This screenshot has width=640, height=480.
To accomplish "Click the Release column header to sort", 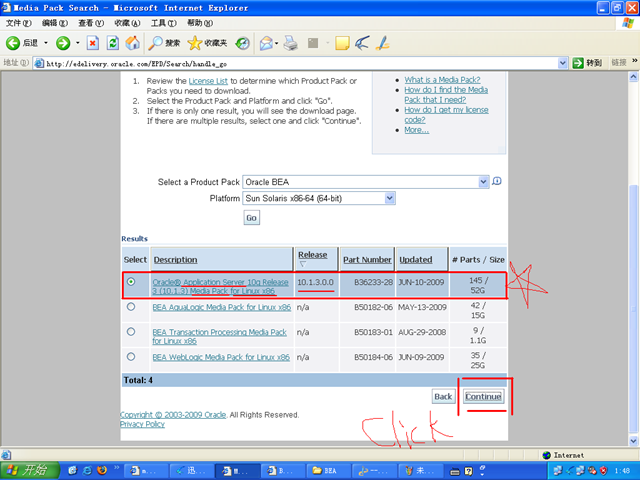I will click(x=312, y=256).
